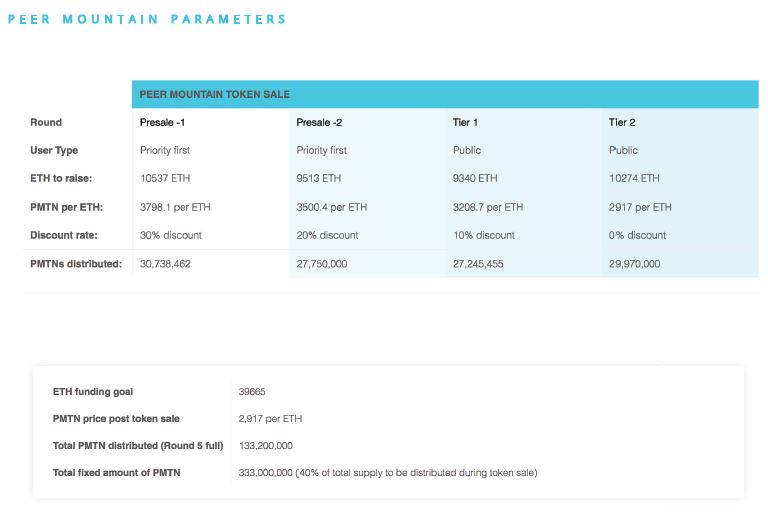768x516 pixels.
Task: Click the 10537 ETH cell
Action: click(163, 179)
